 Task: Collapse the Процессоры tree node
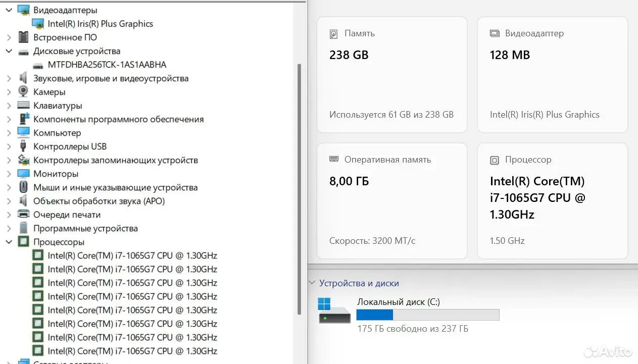click(x=9, y=242)
